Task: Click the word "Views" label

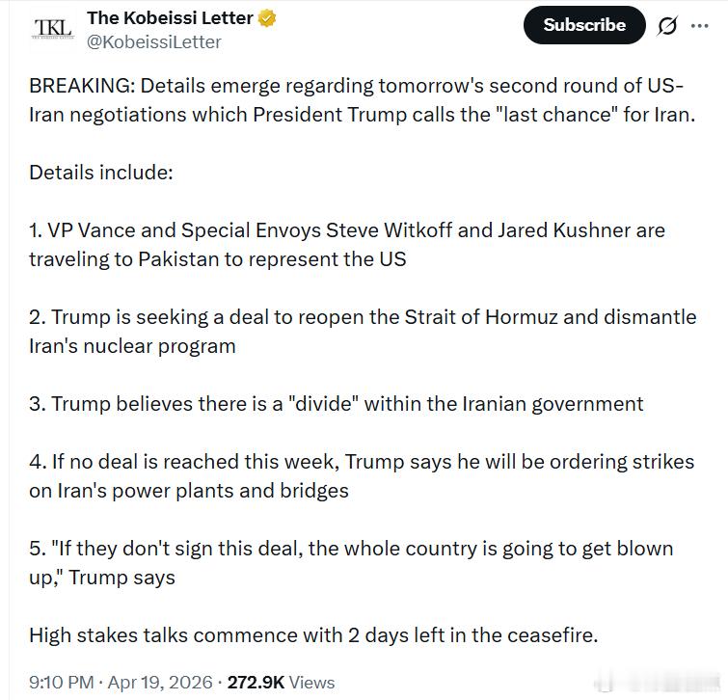Action: click(311, 682)
